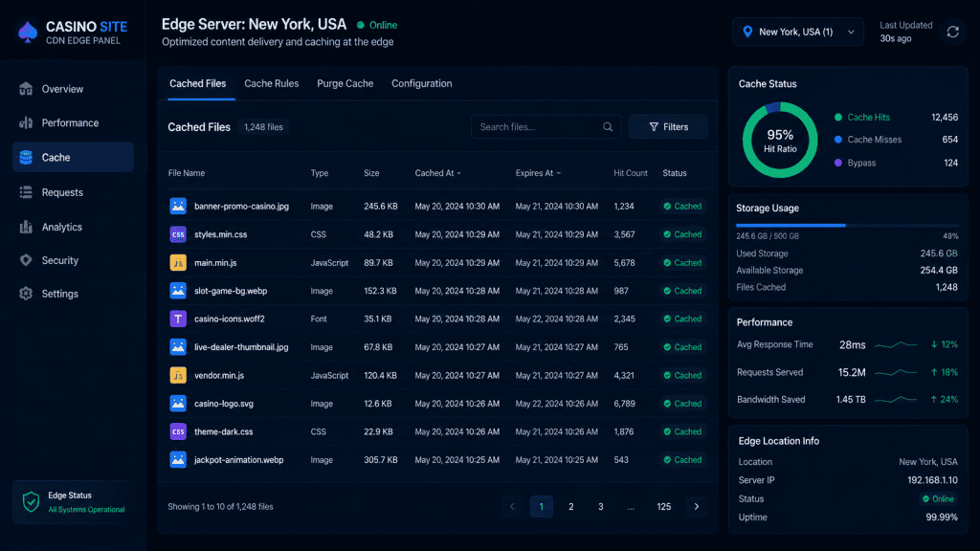
Task: Select Cache in the sidebar
Action: 73,158
